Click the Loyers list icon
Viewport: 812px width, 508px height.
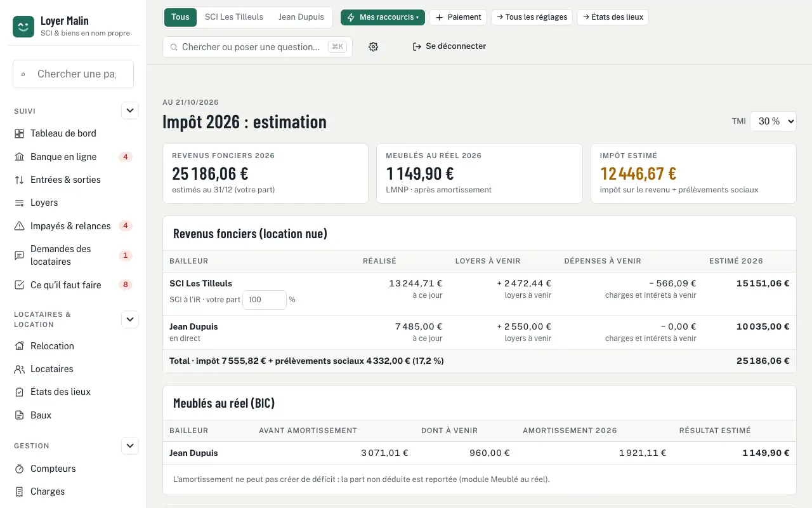[19, 203]
